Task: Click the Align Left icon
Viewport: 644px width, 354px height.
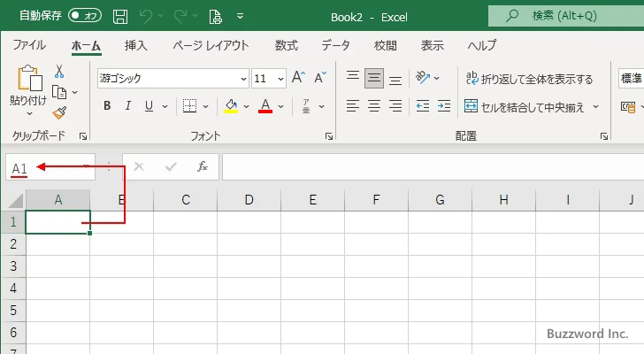Action: 353,106
